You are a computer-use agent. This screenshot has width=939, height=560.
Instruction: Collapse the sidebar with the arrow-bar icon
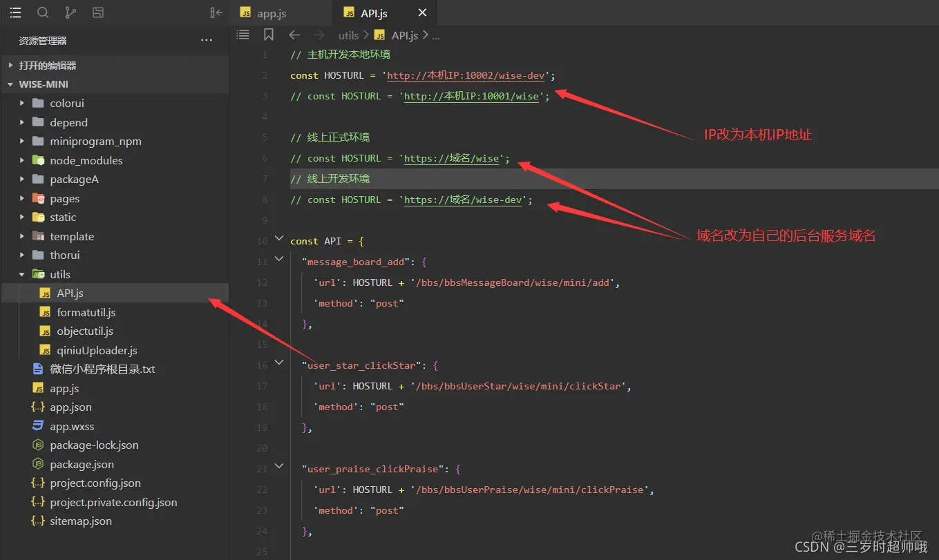tap(216, 12)
